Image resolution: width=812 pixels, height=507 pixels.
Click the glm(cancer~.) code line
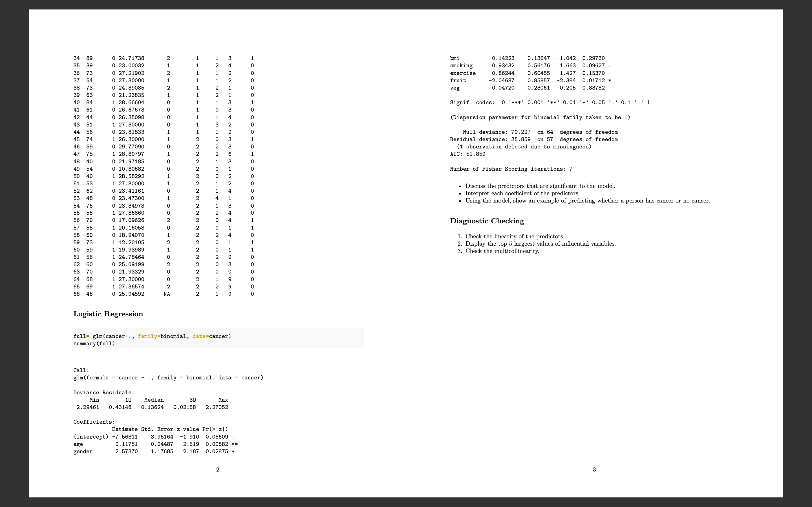click(152, 336)
